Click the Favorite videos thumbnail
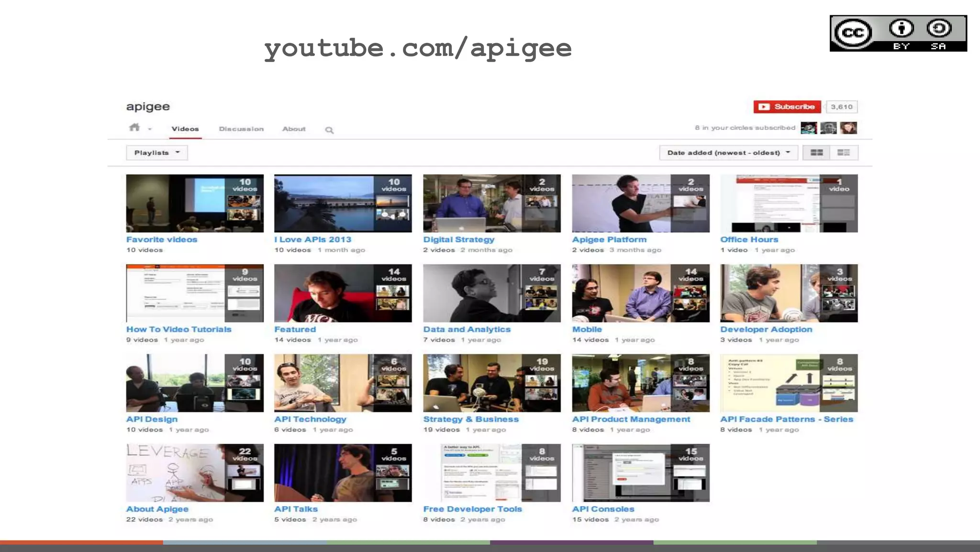This screenshot has height=552, width=980. [195, 203]
